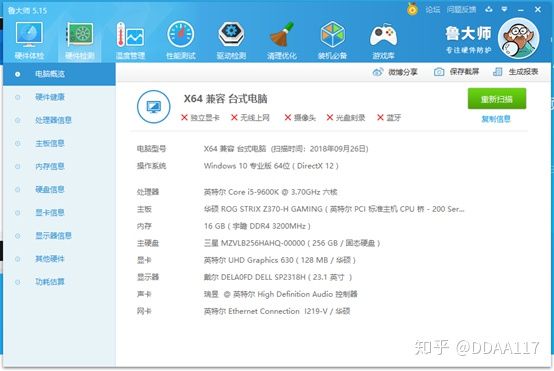The height and width of the screenshot is (371, 554).
Task: Click the 无线上网 unavailable indicator
Action: 250,118
